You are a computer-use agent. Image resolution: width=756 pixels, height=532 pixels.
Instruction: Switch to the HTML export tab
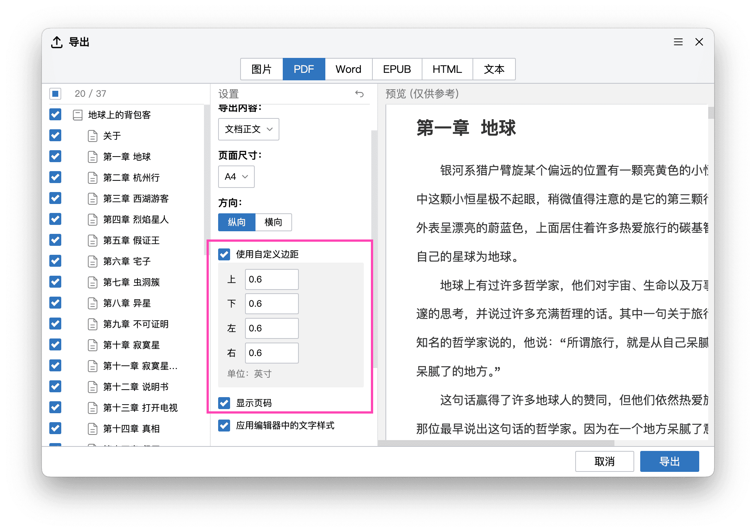click(447, 69)
